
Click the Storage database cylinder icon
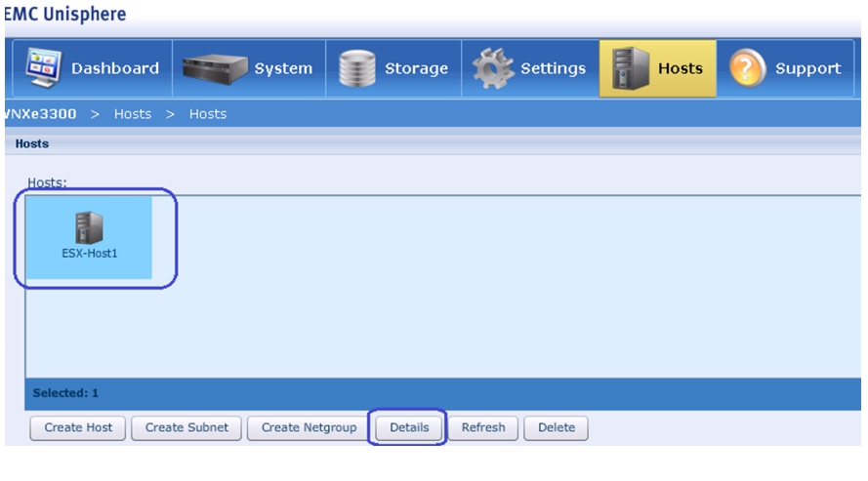[357, 68]
